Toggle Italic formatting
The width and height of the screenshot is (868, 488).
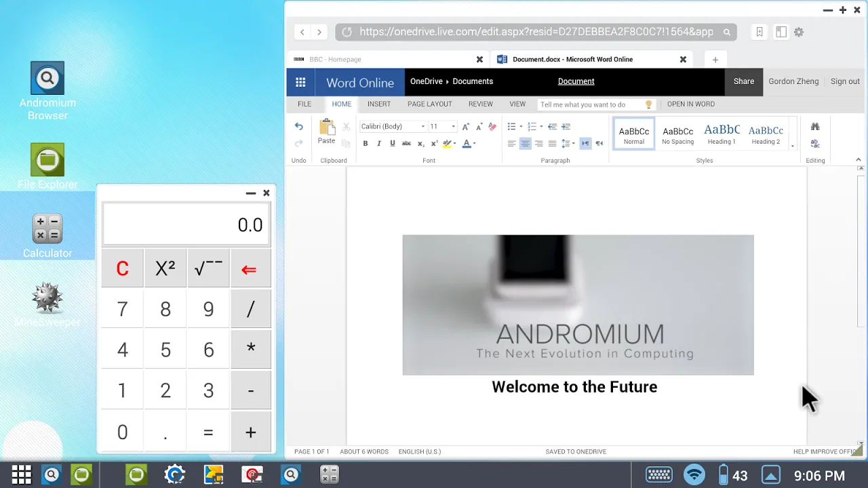point(379,144)
